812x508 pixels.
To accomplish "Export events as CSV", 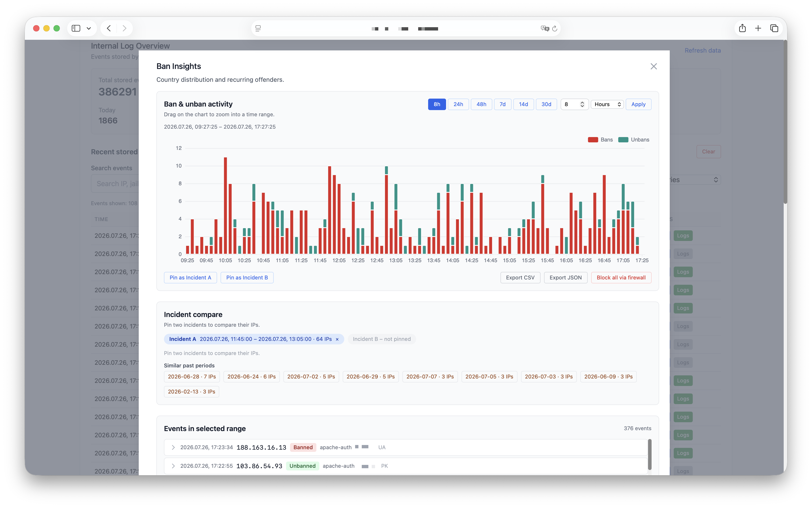I will point(520,277).
